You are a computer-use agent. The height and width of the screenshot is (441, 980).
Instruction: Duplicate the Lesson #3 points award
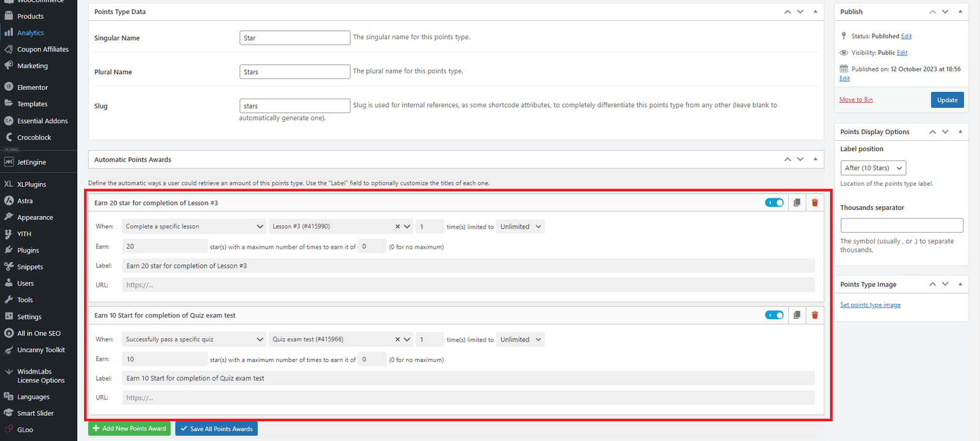point(797,203)
